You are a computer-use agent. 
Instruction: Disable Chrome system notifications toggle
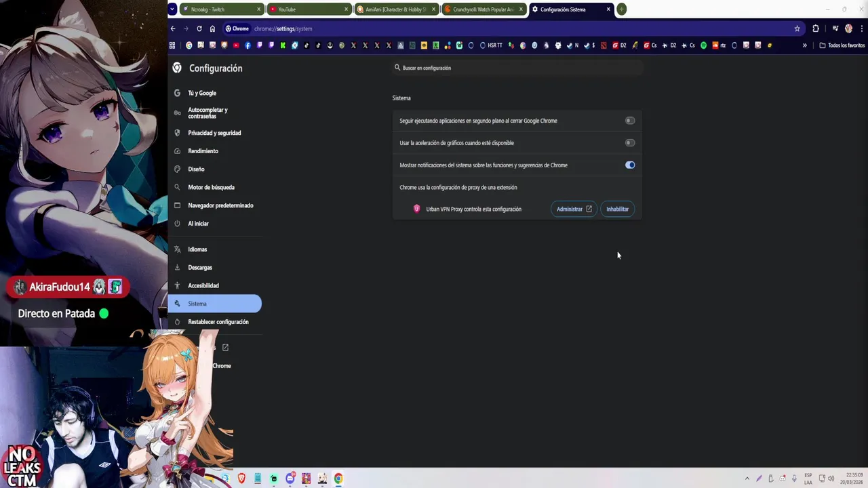coord(630,165)
